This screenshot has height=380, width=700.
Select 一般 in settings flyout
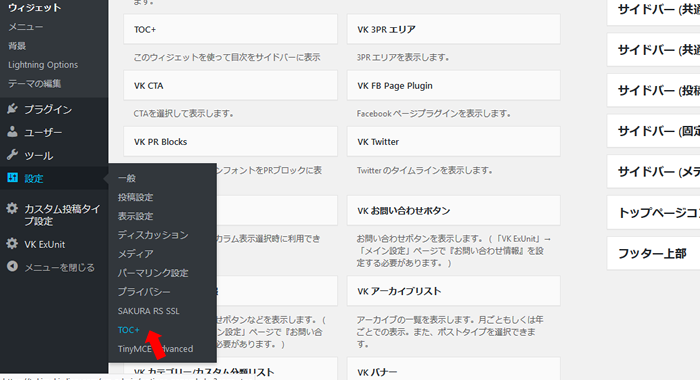click(x=127, y=178)
